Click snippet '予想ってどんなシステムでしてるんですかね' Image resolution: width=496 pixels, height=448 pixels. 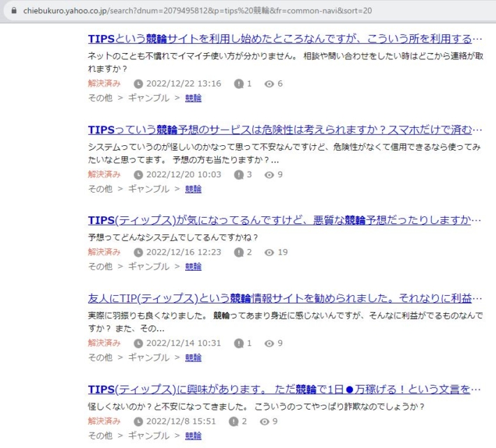pos(173,237)
